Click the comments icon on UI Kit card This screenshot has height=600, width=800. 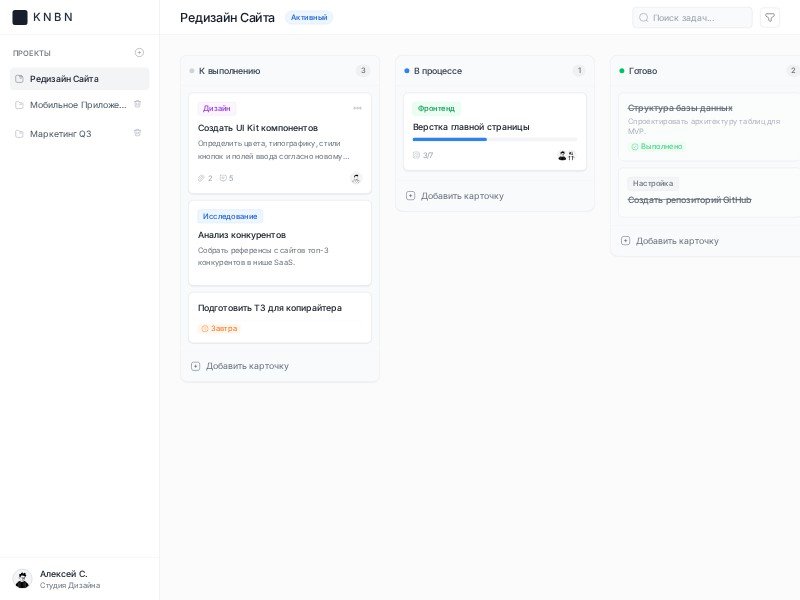tap(224, 178)
